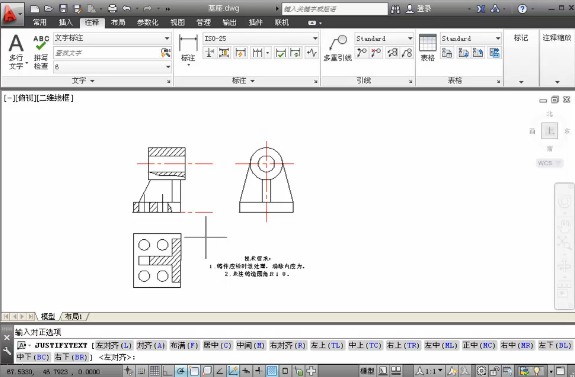Image resolution: width=575 pixels, height=377 pixels.
Task: Open the customization wrench icon beside command line
Action: (7, 351)
